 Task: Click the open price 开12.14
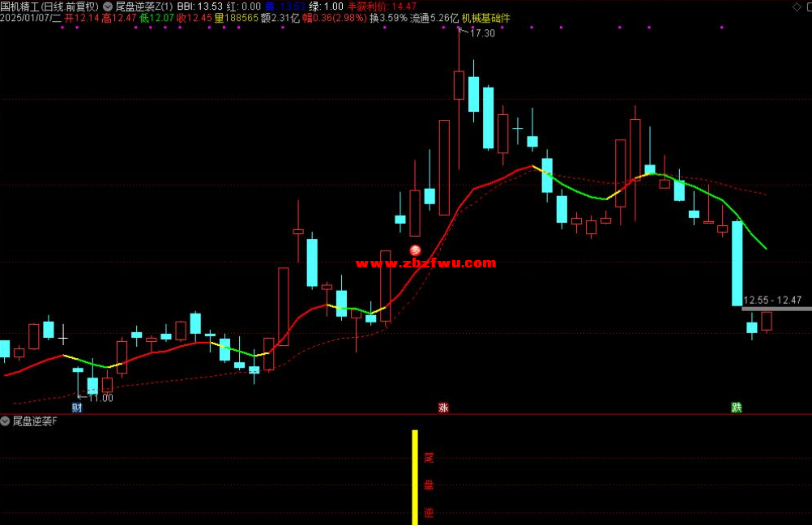[82, 18]
